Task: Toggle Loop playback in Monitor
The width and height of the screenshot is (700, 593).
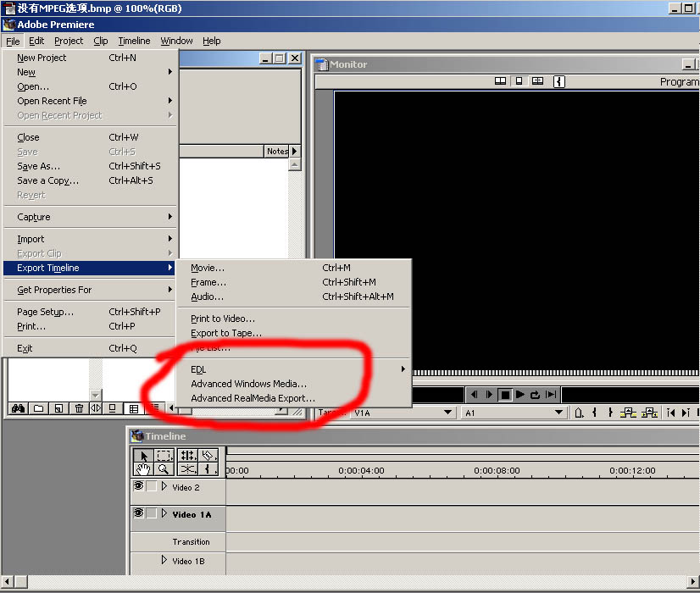Action: point(536,395)
